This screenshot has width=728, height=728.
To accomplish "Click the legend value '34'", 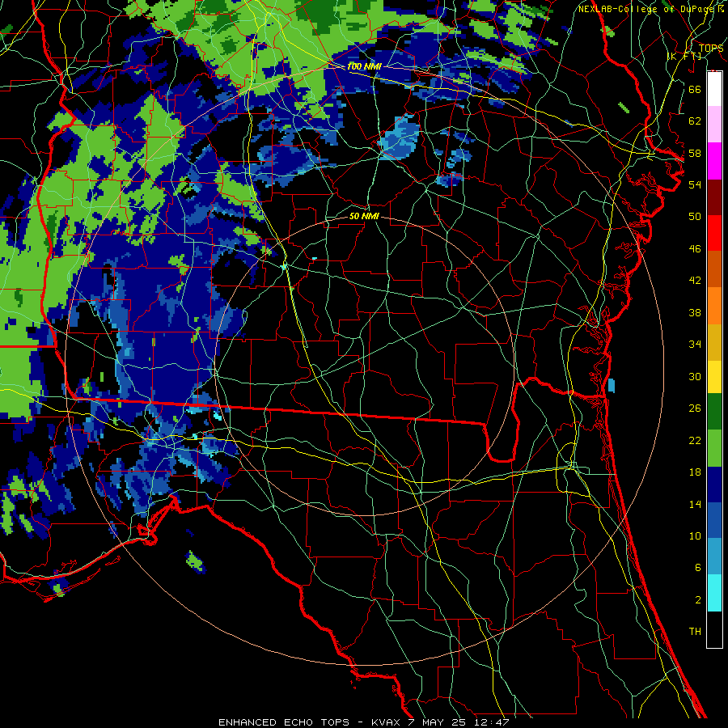I will coord(695,344).
